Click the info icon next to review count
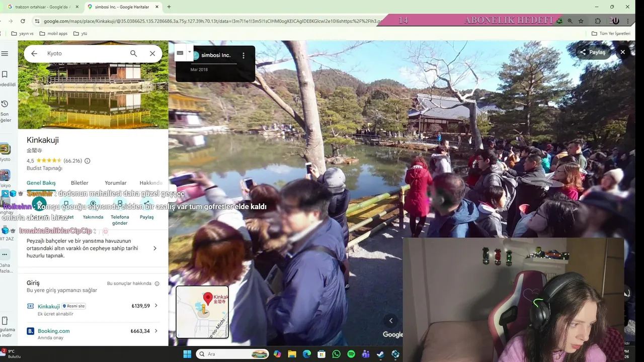The width and height of the screenshot is (644, 362). 87,161
